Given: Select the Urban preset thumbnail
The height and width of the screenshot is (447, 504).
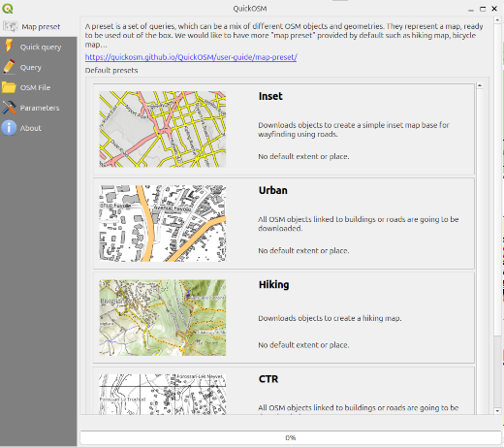Looking at the screenshot, I should pos(163,223).
